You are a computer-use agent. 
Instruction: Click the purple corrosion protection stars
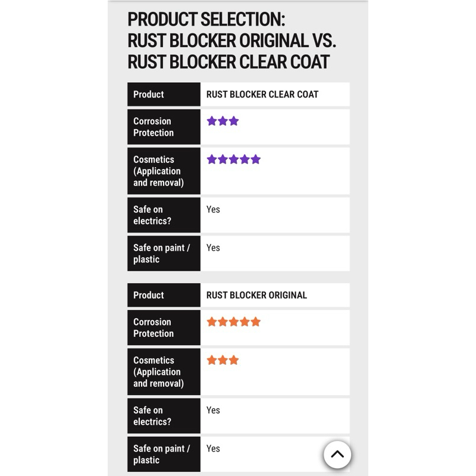223,121
